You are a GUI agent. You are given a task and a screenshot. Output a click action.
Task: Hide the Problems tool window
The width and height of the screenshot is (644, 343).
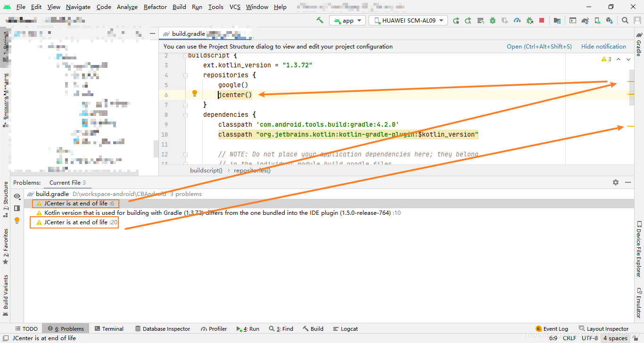[627, 182]
